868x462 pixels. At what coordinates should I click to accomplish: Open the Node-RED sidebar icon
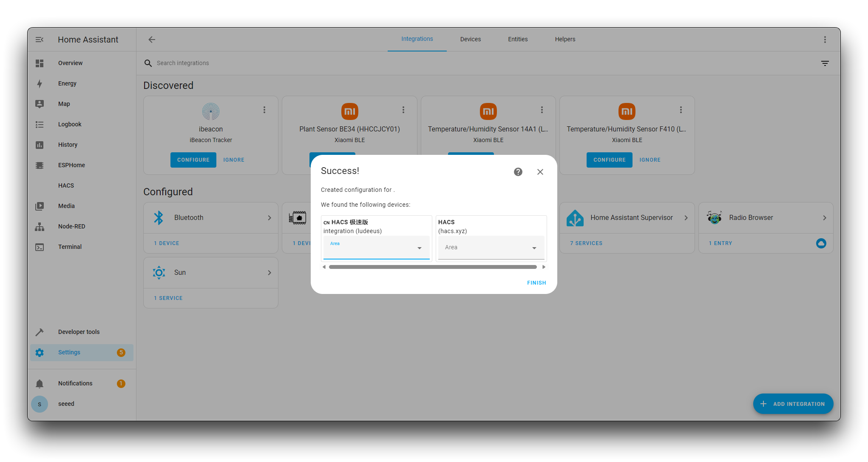[x=40, y=226]
